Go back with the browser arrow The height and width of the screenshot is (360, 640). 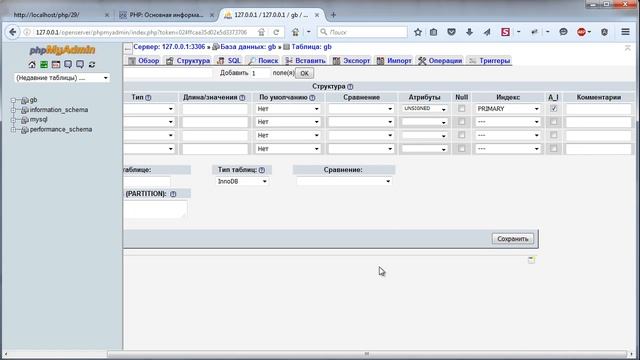(x=13, y=32)
